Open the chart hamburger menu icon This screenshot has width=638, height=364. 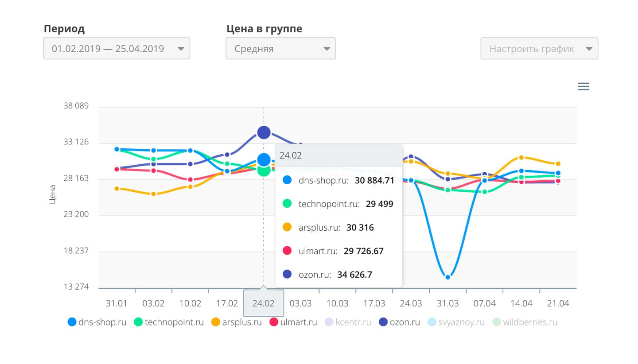click(x=584, y=86)
